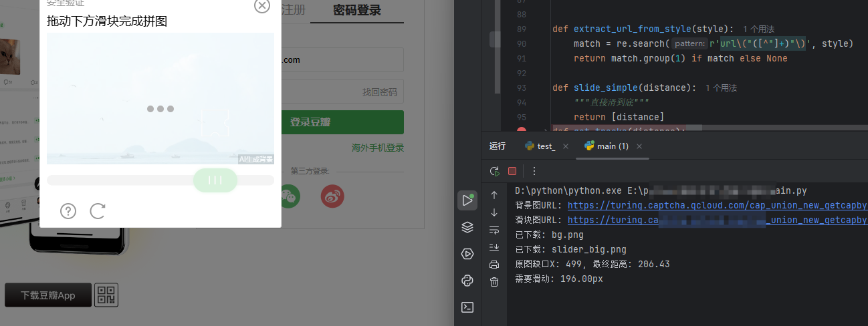Open the Run tool window icon

467,200
